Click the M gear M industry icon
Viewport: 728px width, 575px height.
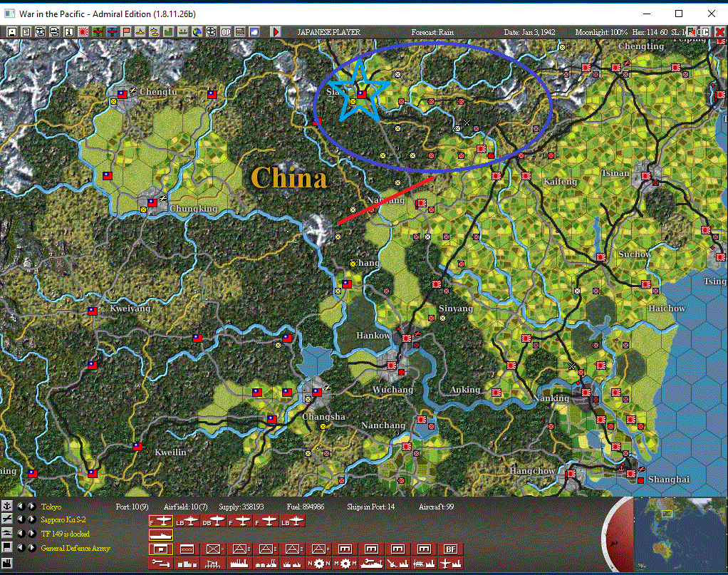point(345,564)
